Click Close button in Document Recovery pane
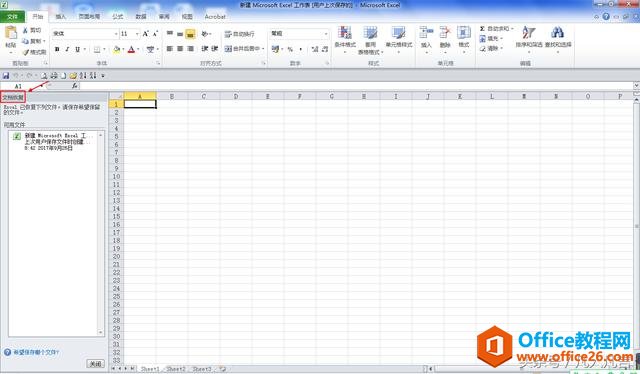The height and width of the screenshot is (374, 640). coord(96,363)
